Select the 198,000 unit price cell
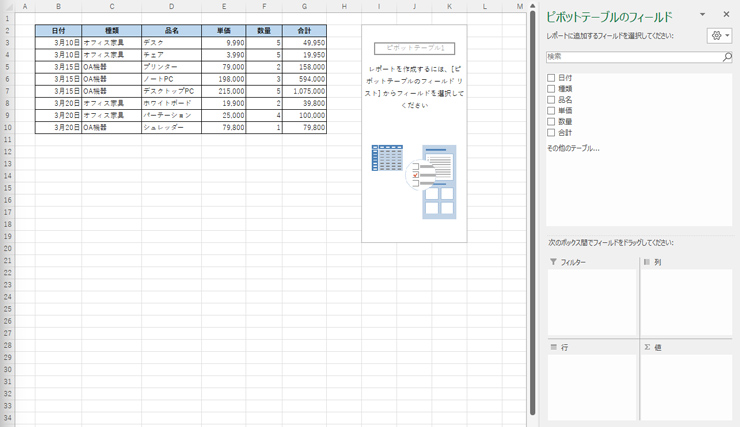 coord(224,79)
